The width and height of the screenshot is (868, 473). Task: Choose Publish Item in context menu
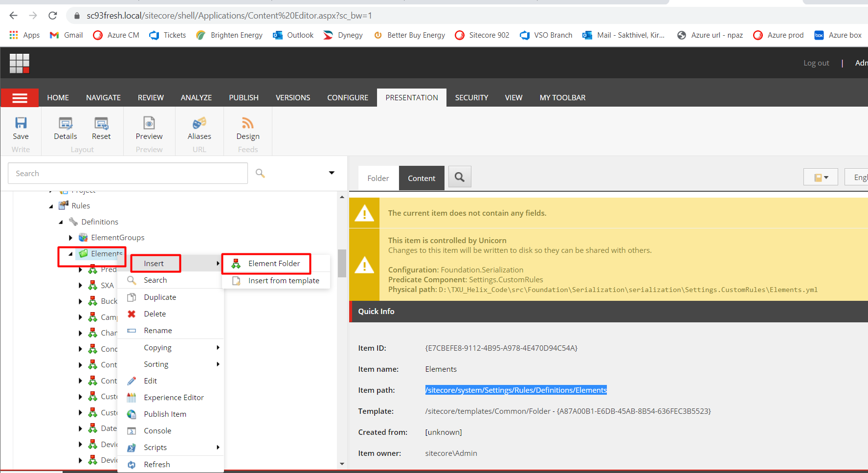coord(171,414)
